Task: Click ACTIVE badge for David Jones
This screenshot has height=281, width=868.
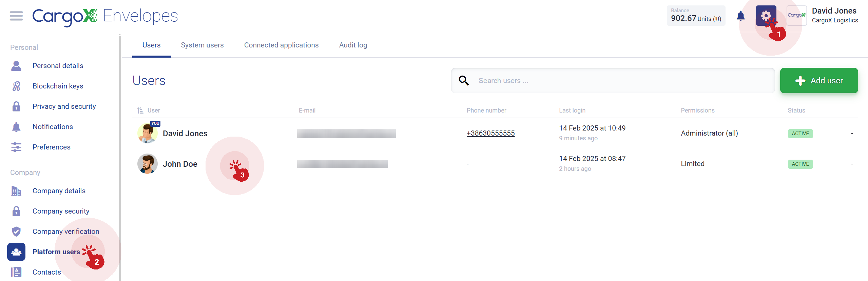Action: click(x=800, y=134)
